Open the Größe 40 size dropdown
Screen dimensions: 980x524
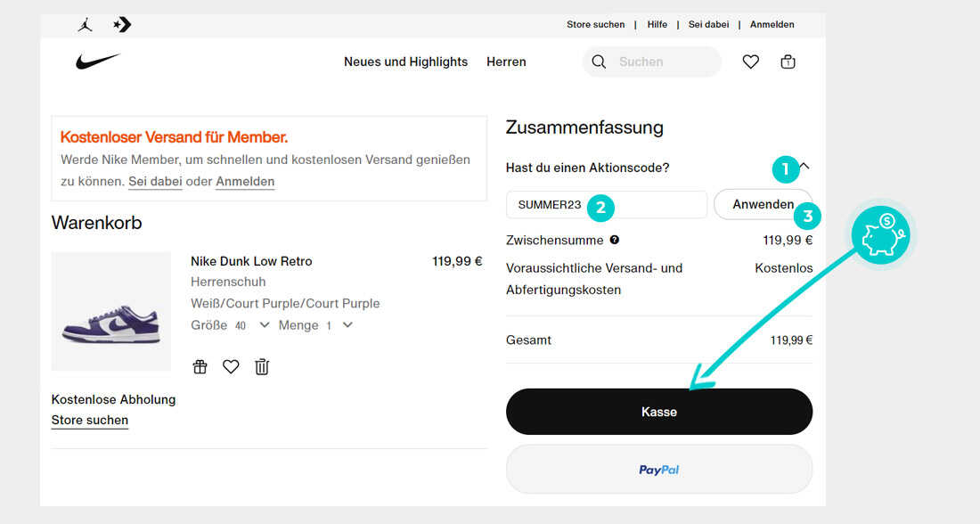[x=265, y=324]
